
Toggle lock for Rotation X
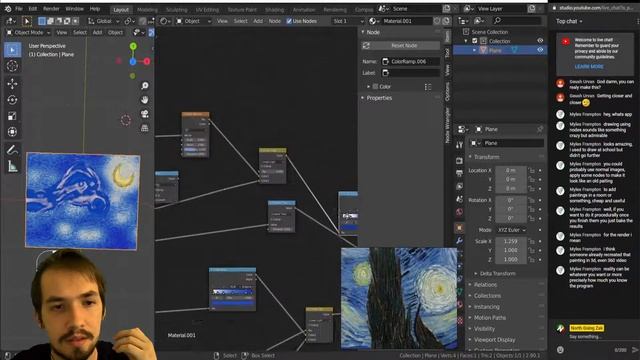(x=531, y=200)
